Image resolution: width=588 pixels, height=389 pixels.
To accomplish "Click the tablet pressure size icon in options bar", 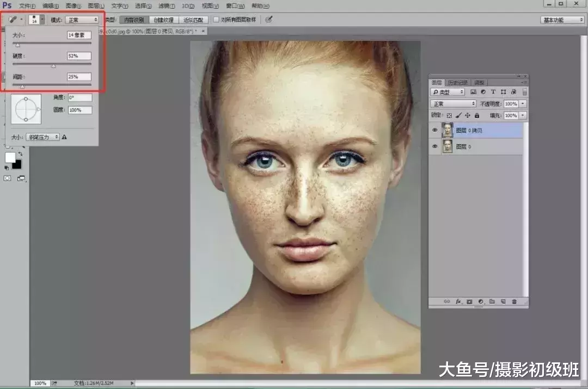I will point(269,20).
